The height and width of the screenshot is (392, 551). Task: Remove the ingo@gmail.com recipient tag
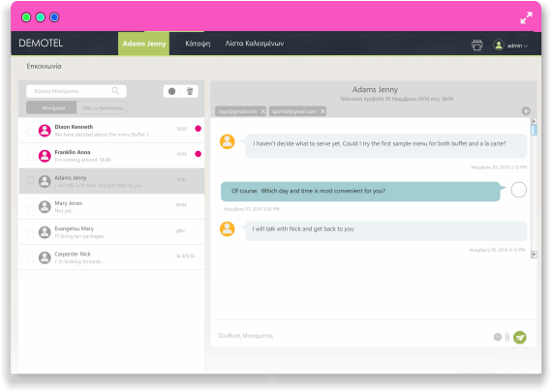point(263,111)
